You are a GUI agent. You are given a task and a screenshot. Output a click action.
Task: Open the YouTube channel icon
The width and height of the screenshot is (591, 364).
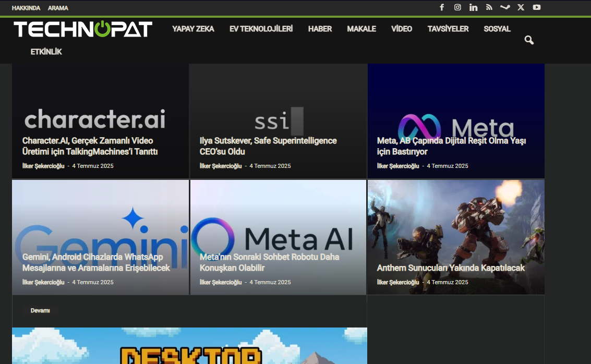537,7
